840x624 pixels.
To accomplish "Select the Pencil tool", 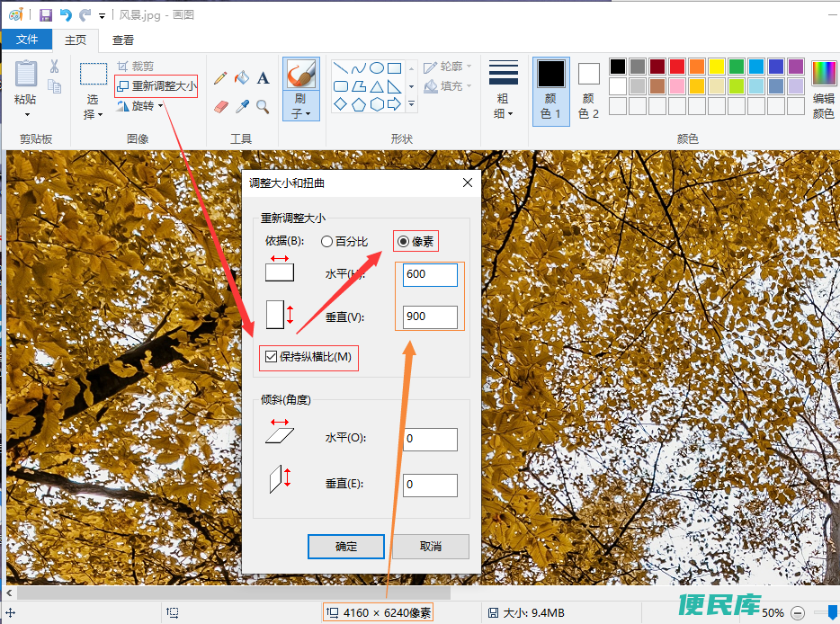I will 220,78.
